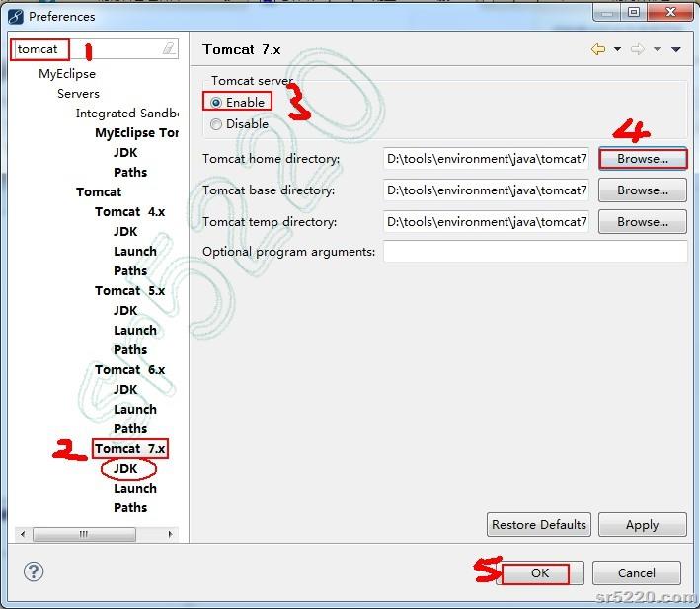The image size is (700, 609).
Task: Select JDK under Tomcat 7.x
Action: tap(125, 469)
